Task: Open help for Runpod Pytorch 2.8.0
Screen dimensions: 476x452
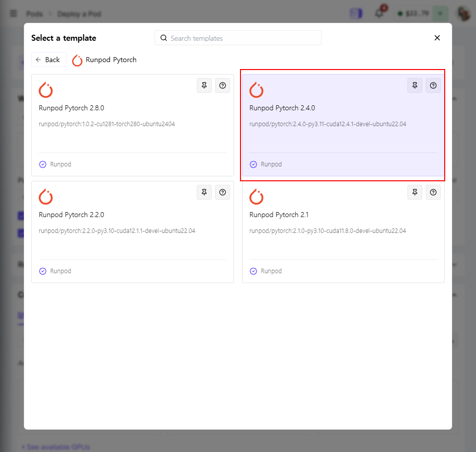Action: click(223, 85)
